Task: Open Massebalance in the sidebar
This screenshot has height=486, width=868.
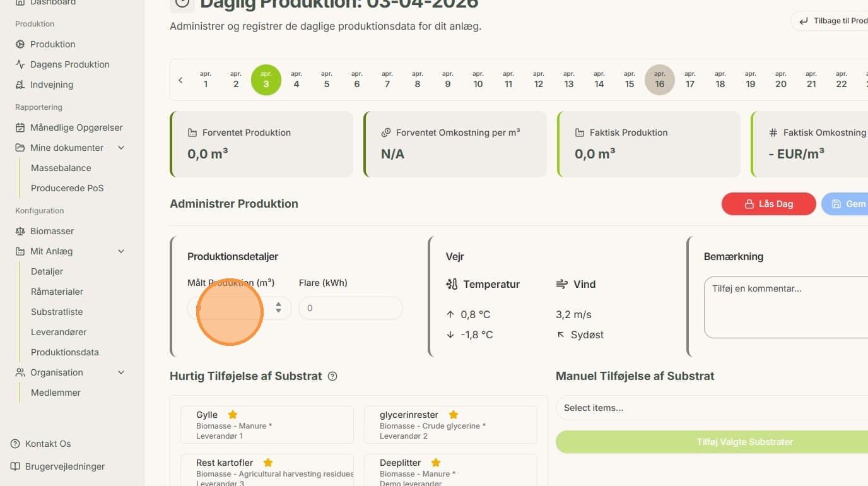Action: click(x=61, y=168)
